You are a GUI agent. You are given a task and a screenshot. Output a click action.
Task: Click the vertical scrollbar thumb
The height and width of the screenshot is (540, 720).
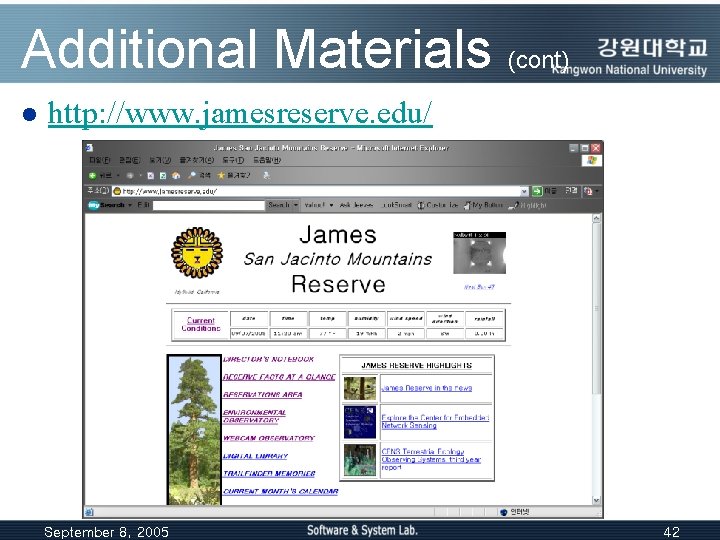(x=596, y=309)
